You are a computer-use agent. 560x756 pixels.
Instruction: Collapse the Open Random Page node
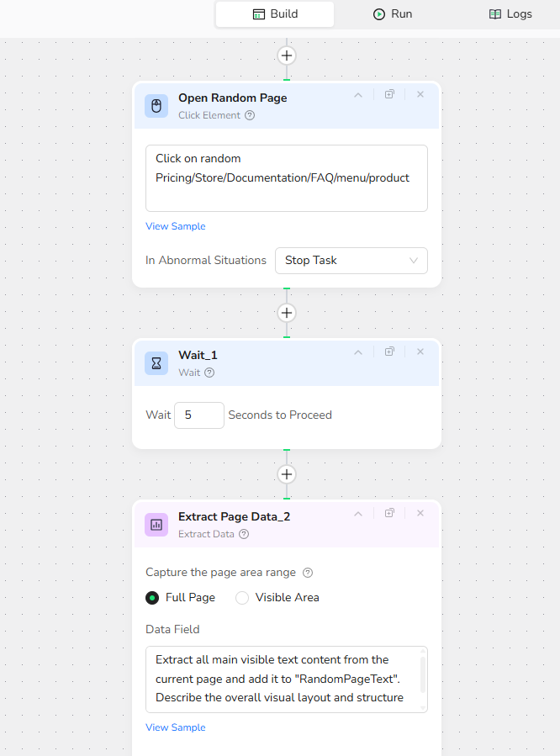358,95
